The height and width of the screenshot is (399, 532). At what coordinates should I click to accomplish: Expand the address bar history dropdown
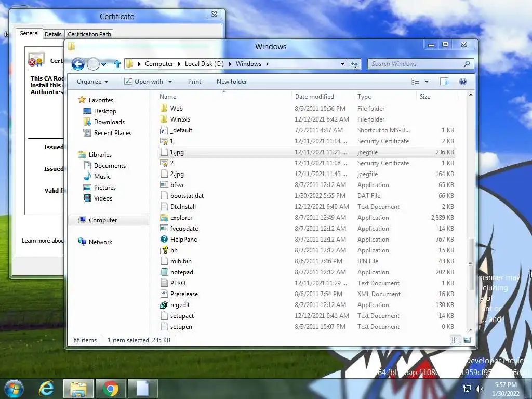tap(342, 64)
